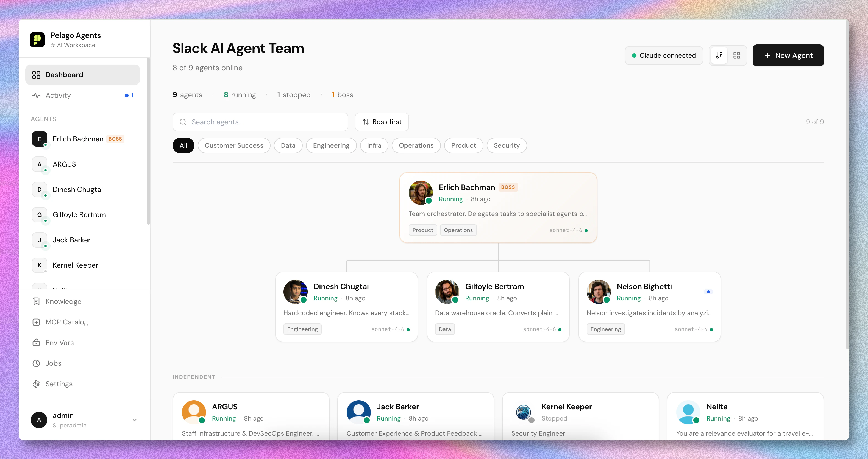868x459 pixels.
Task: Click the ARGUS orange avatar icon in card
Action: 194,412
